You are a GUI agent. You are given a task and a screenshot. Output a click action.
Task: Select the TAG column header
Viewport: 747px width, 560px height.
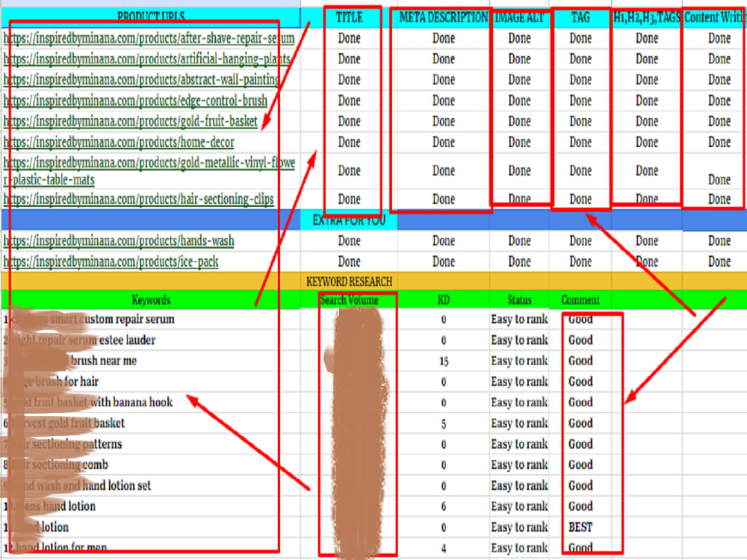click(x=580, y=18)
